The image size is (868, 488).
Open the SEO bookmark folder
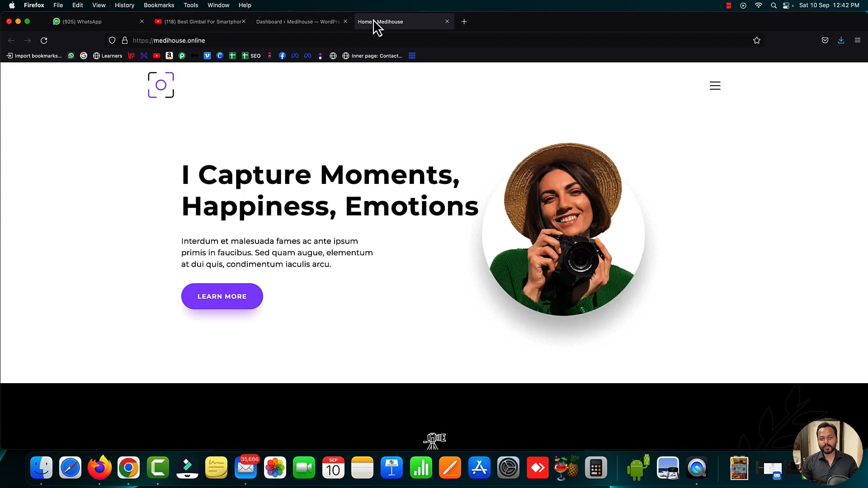tap(251, 56)
